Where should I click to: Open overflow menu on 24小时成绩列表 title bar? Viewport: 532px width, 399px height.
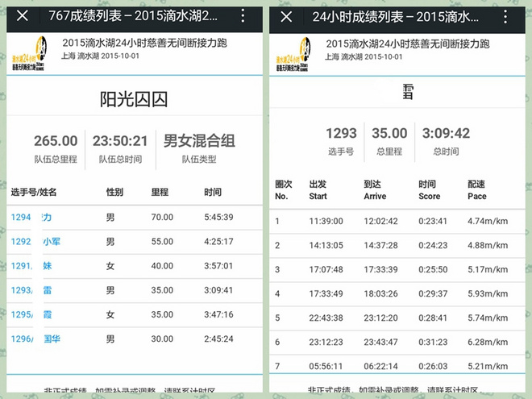click(x=505, y=16)
